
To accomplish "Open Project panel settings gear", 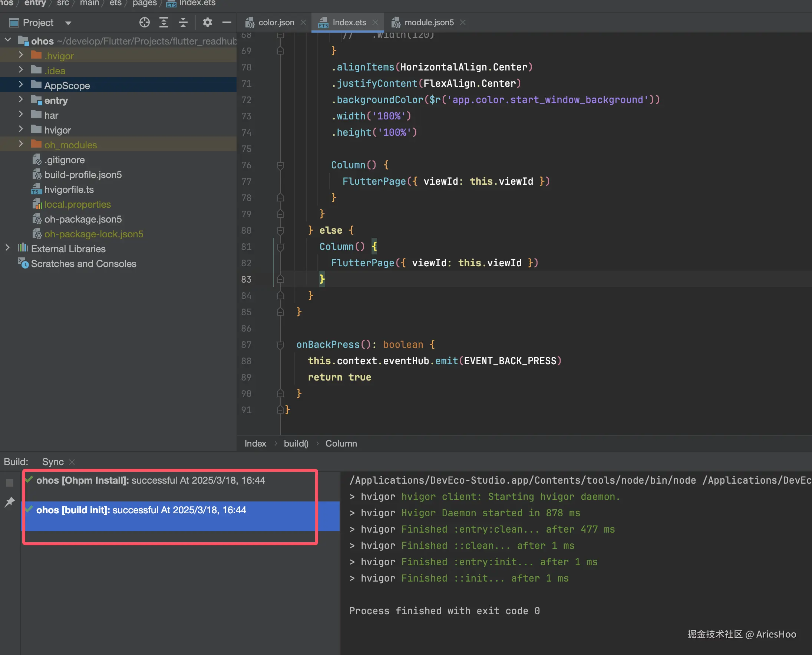I will coord(207,23).
